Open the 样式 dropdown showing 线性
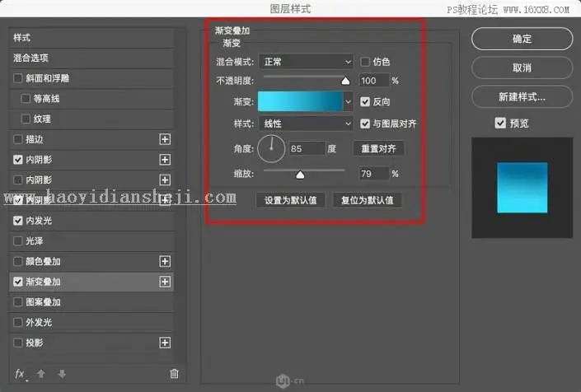Image resolution: width=581 pixels, height=392 pixels. coord(306,124)
